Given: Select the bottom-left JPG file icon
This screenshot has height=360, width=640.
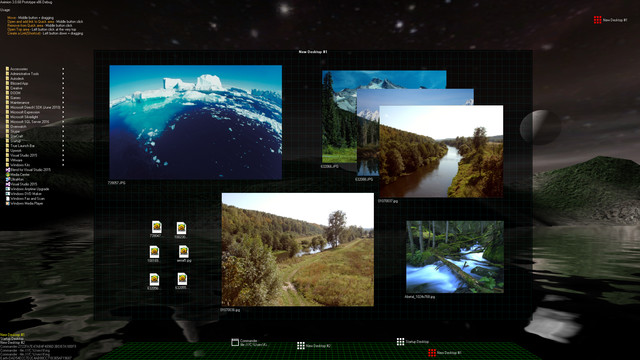Looking at the screenshot, I should coord(154,280).
